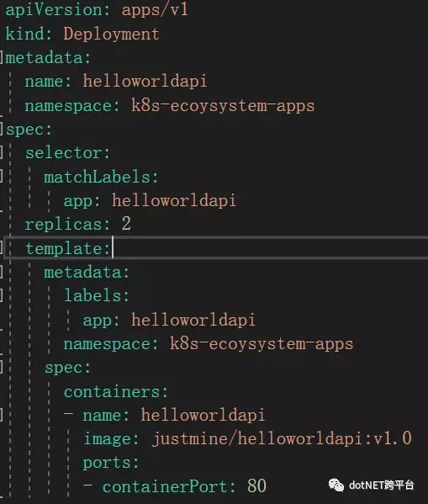
Task: Place cursor in apps/v1 value
Action: pos(155,10)
